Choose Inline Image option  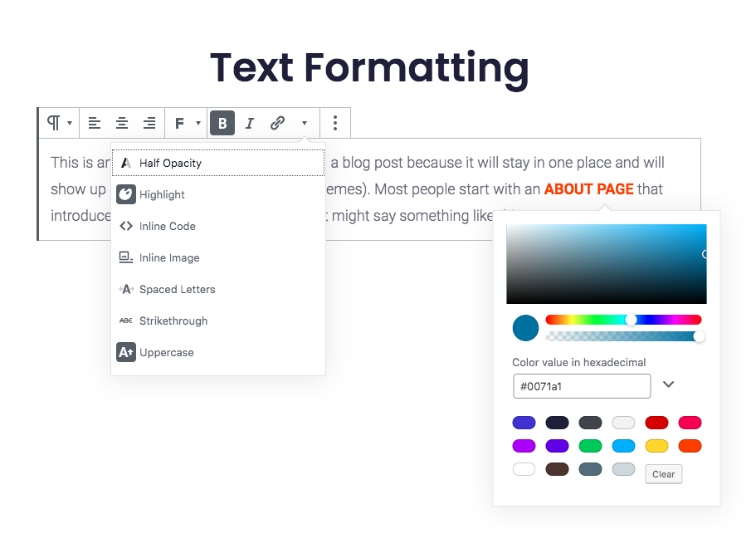pyautogui.click(x=218, y=258)
